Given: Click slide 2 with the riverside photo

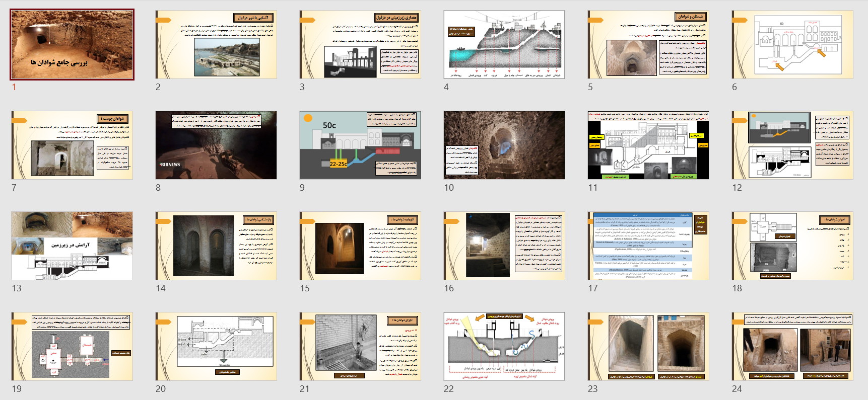Looking at the screenshot, I should (x=216, y=44).
